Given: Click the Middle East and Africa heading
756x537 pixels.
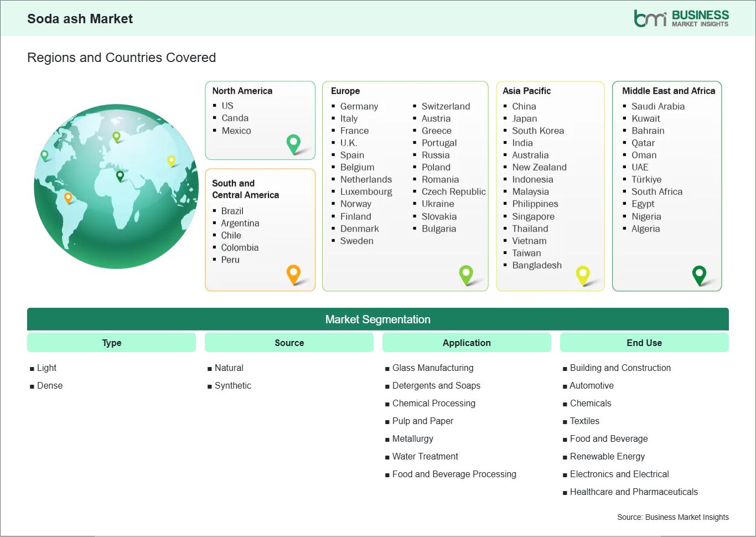Looking at the screenshot, I should (x=669, y=91).
